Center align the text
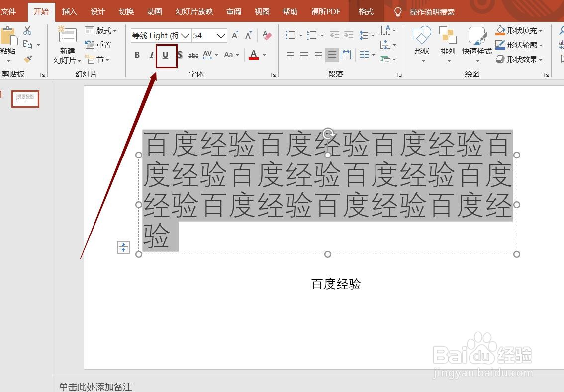Screen dimensions: 564x392 tap(304, 55)
